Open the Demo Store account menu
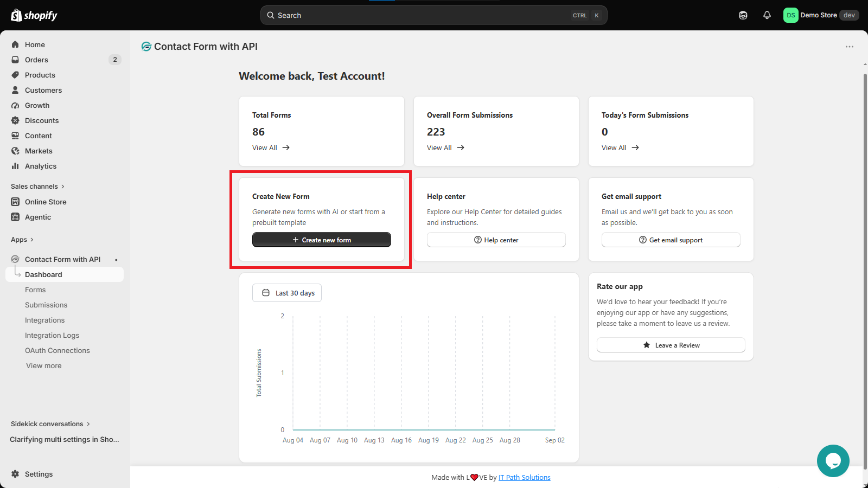 (821, 15)
